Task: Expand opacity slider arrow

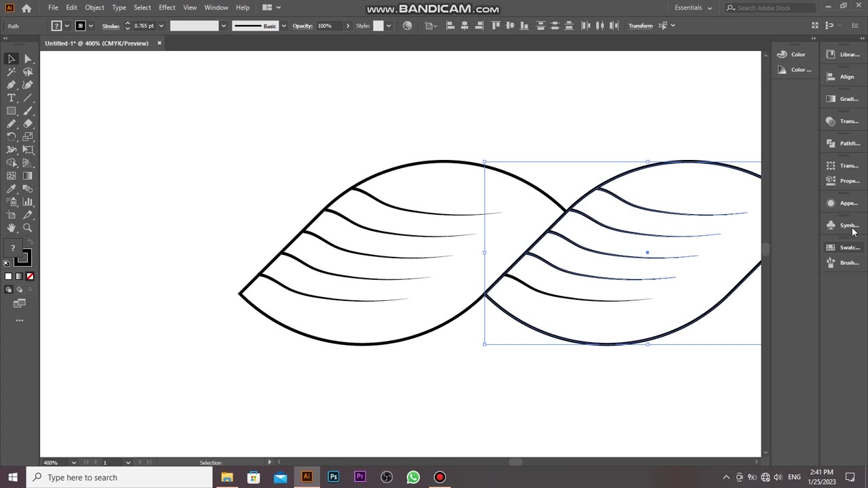Action: click(x=348, y=26)
